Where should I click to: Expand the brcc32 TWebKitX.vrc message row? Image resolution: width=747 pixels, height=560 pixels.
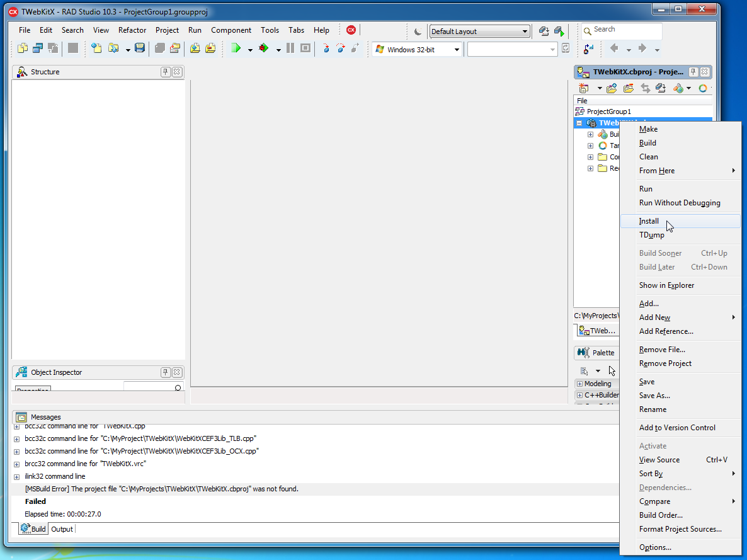coord(16,464)
